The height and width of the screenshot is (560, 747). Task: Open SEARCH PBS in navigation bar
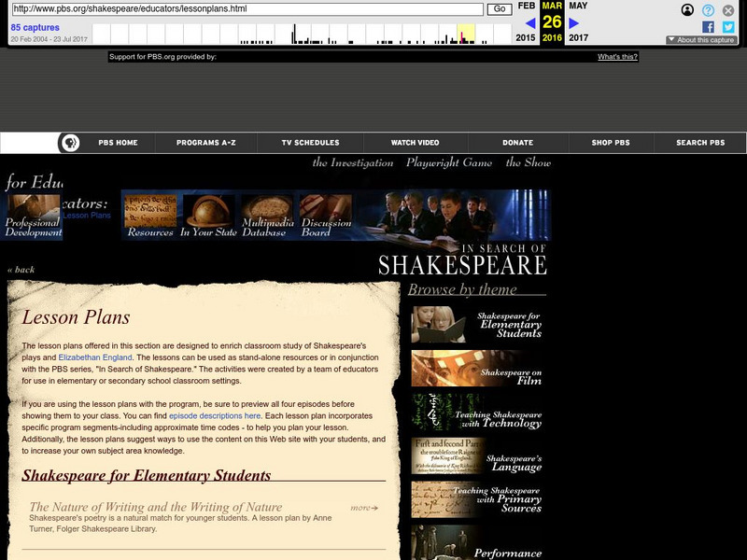click(x=700, y=143)
